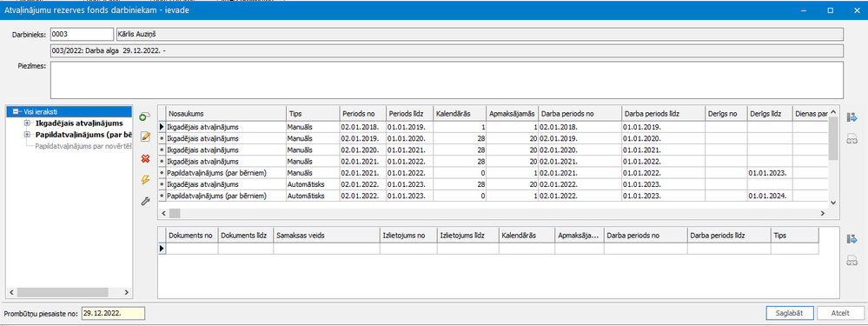Click the Derīgs līdz cell 01.01.2024.
The image size is (868, 326).
click(x=770, y=196)
